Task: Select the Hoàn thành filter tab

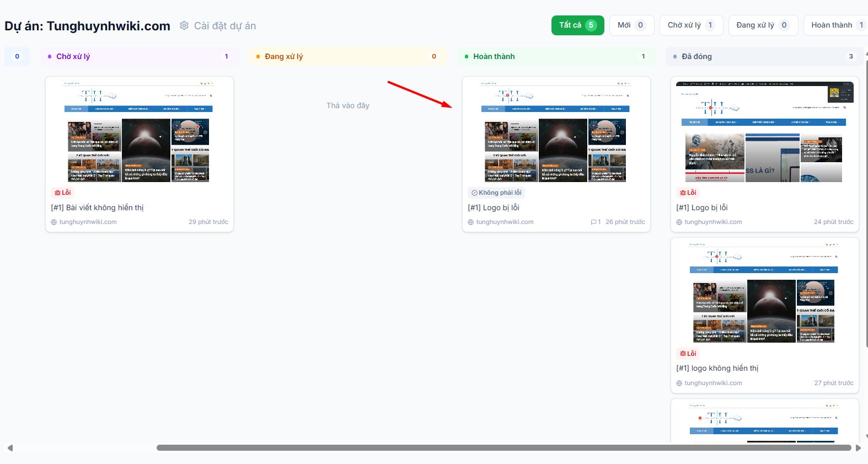Action: tap(835, 25)
